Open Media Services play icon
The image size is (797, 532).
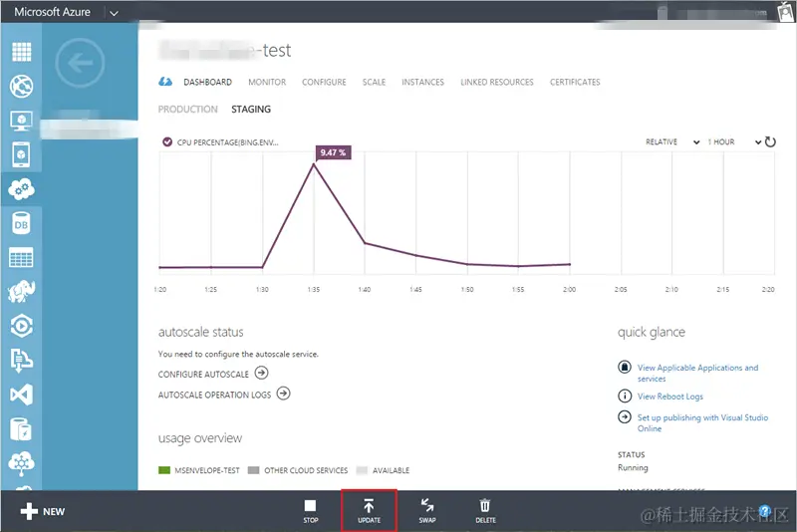click(21, 326)
